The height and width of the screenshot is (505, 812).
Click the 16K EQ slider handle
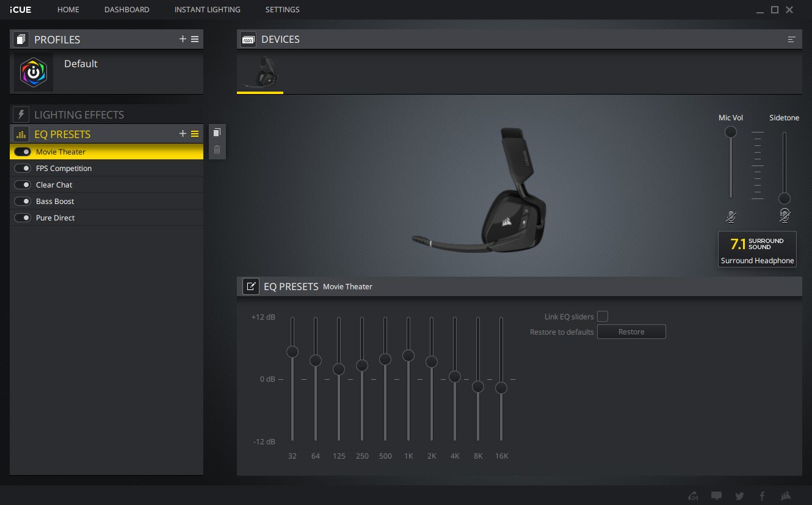tap(501, 388)
